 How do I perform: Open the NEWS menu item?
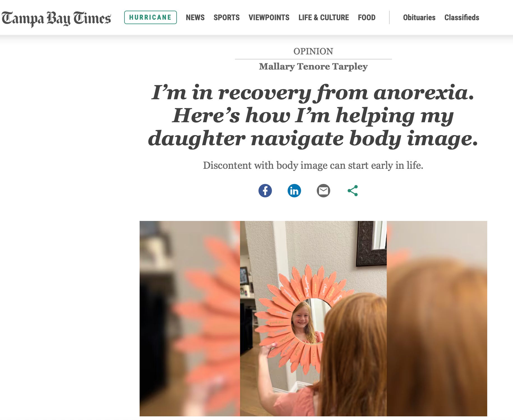pos(195,17)
